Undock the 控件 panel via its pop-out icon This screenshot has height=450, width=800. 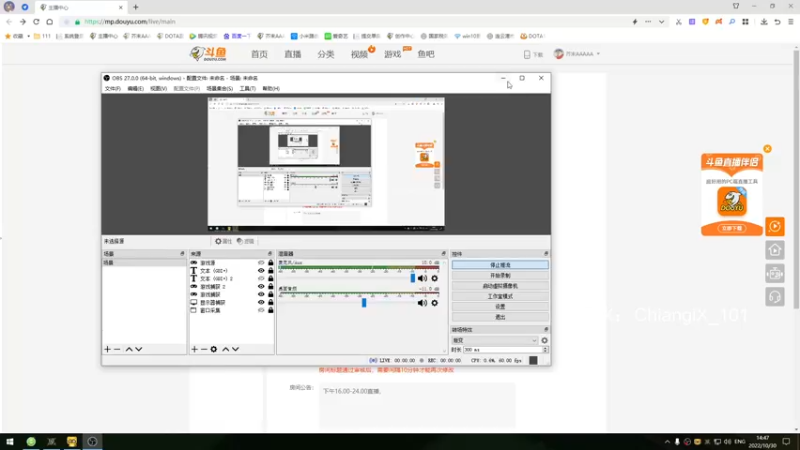pyautogui.click(x=546, y=254)
